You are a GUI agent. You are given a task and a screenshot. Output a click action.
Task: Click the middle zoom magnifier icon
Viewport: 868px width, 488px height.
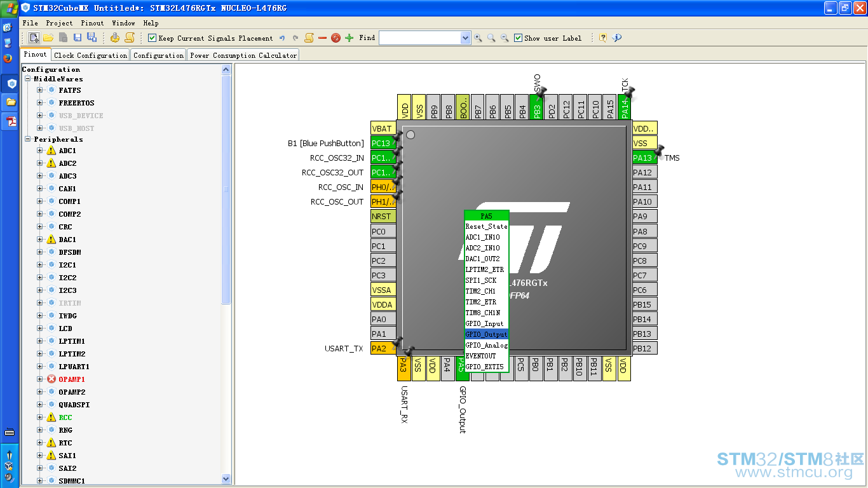click(x=491, y=38)
